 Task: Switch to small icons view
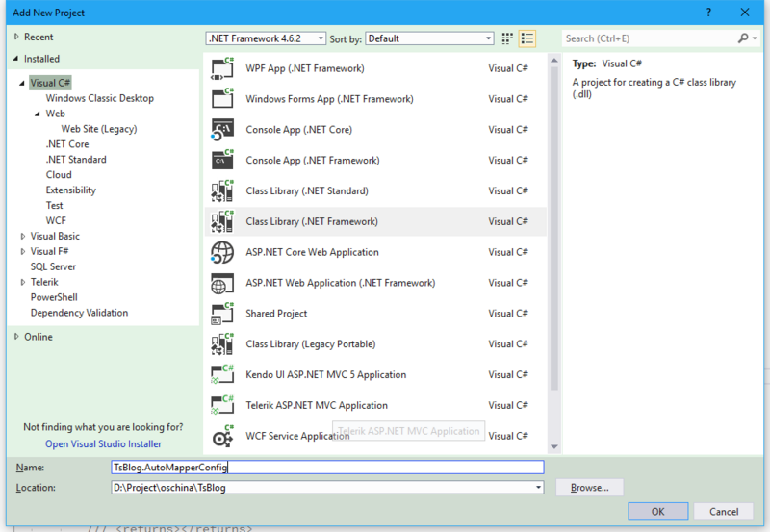pyautogui.click(x=507, y=38)
